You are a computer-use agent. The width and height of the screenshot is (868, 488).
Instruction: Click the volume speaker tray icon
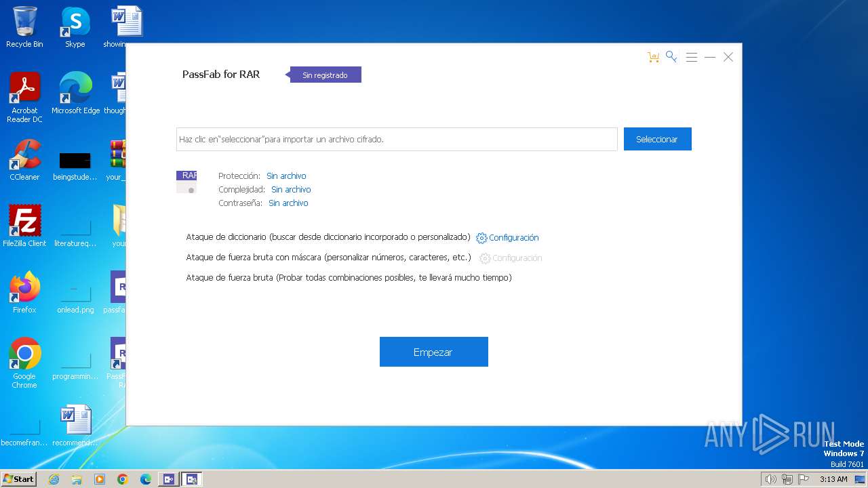(x=770, y=479)
